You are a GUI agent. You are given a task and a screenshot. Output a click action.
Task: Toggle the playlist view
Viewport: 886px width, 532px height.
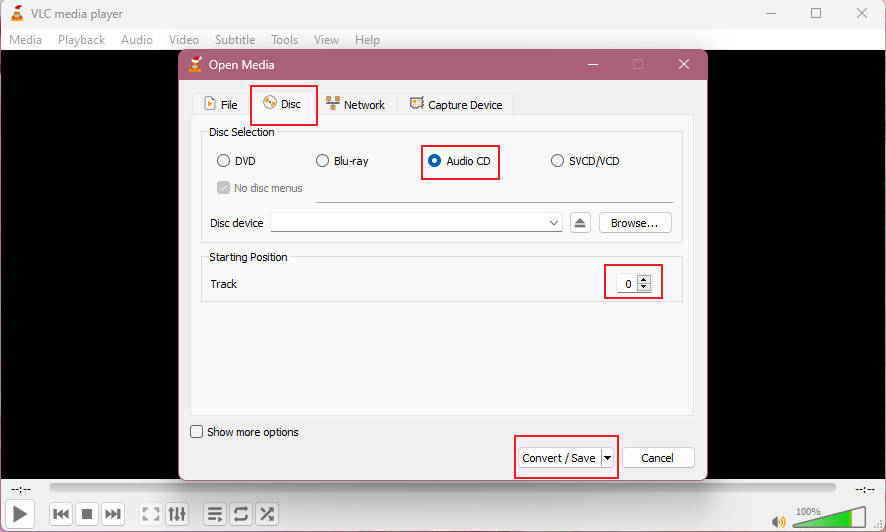[x=215, y=514]
